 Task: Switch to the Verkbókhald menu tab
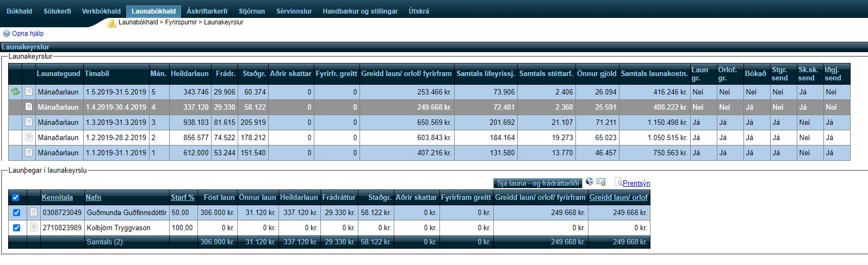pyautogui.click(x=101, y=11)
